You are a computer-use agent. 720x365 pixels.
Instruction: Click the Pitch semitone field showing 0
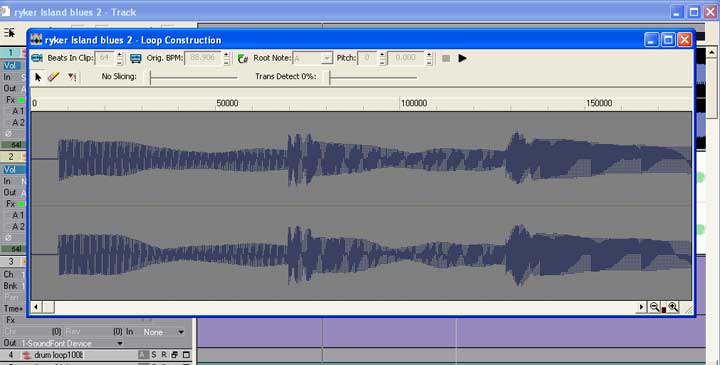coord(367,58)
